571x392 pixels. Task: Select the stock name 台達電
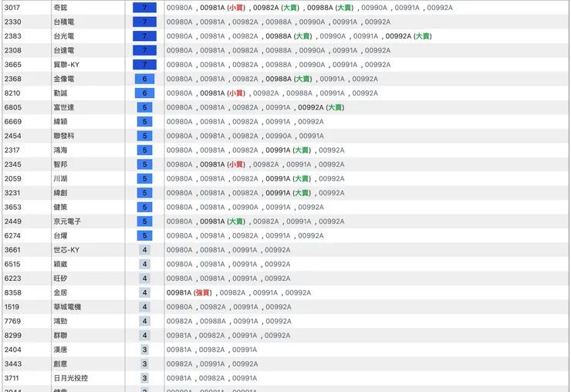64,50
